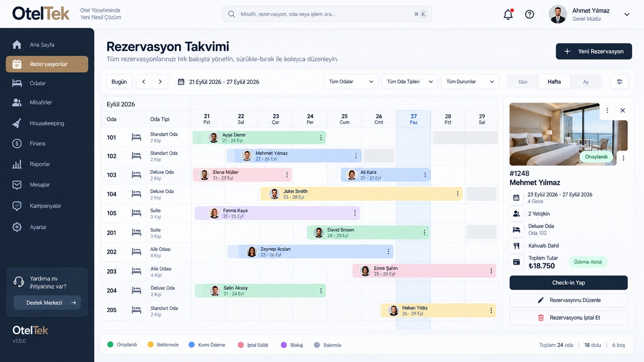Click the Ödeme Alındı status badge
The width and height of the screenshot is (644, 362).
(x=588, y=262)
